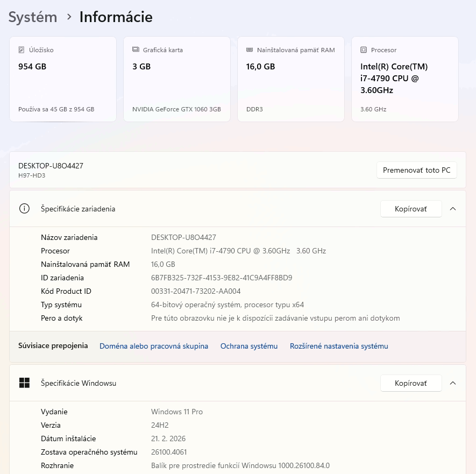Copy the Windows specifications with Kopírovať

coord(410,383)
